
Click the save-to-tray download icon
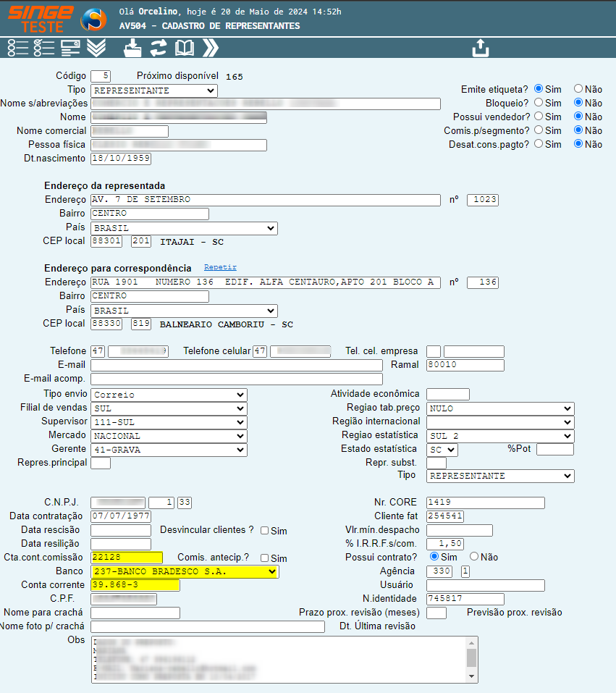(132, 49)
